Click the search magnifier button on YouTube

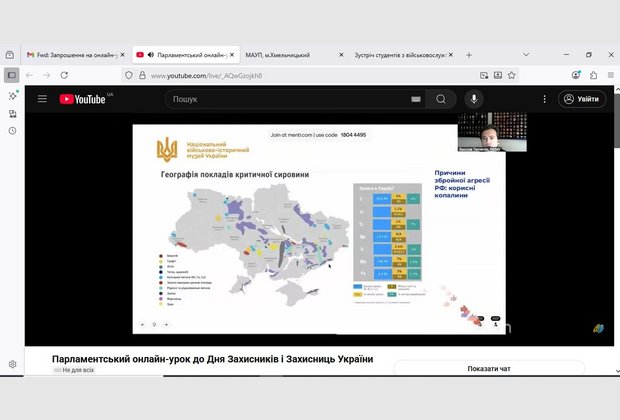440,99
